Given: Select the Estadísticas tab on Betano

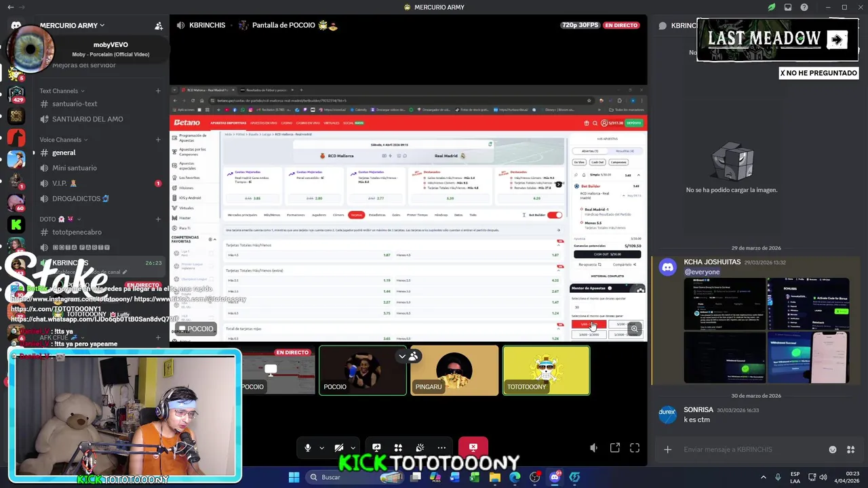Looking at the screenshot, I should click(x=377, y=215).
